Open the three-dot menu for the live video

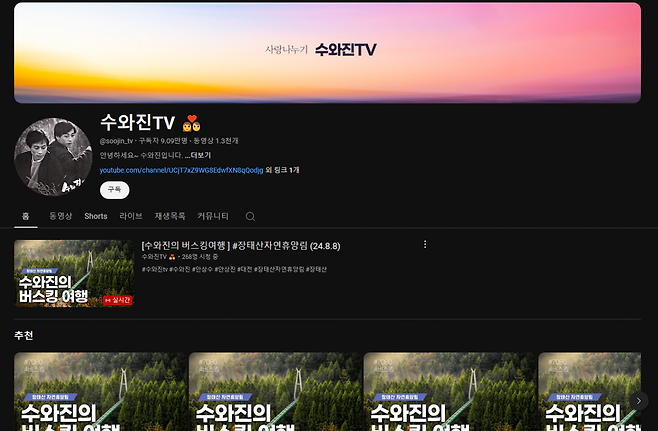click(x=425, y=244)
